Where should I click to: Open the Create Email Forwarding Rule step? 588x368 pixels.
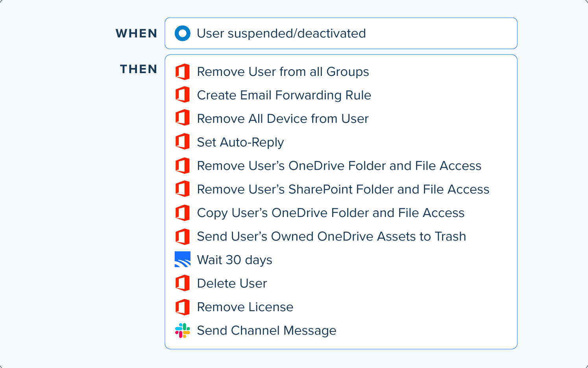click(284, 96)
